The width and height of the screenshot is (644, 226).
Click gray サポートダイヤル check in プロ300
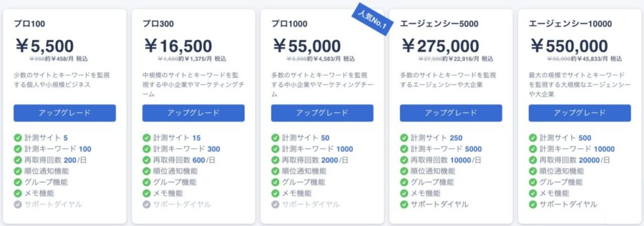147,204
